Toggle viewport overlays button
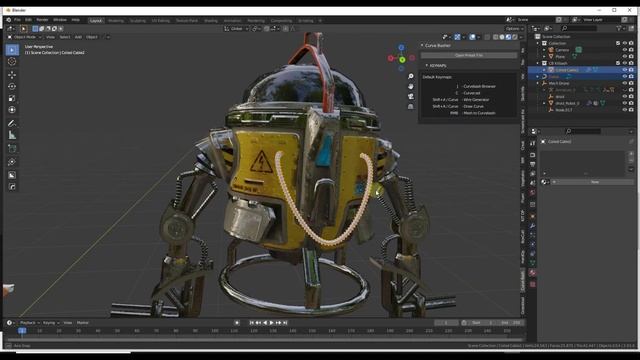The height and width of the screenshot is (360, 640). [x=473, y=37]
